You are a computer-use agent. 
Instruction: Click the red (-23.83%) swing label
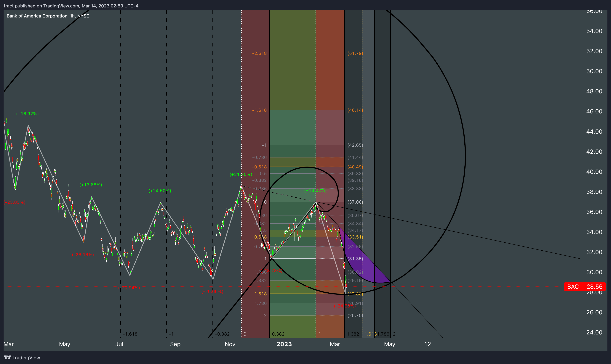point(15,202)
